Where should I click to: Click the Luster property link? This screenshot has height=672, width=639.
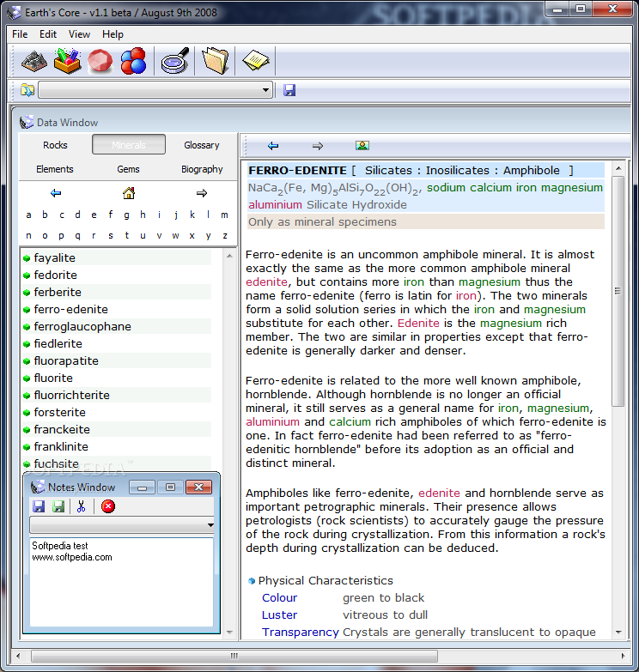point(280,614)
